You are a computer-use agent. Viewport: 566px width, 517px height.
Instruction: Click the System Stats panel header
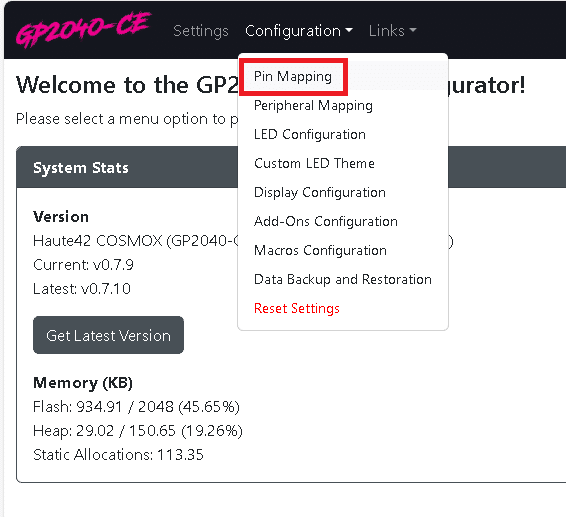pyautogui.click(x=127, y=167)
